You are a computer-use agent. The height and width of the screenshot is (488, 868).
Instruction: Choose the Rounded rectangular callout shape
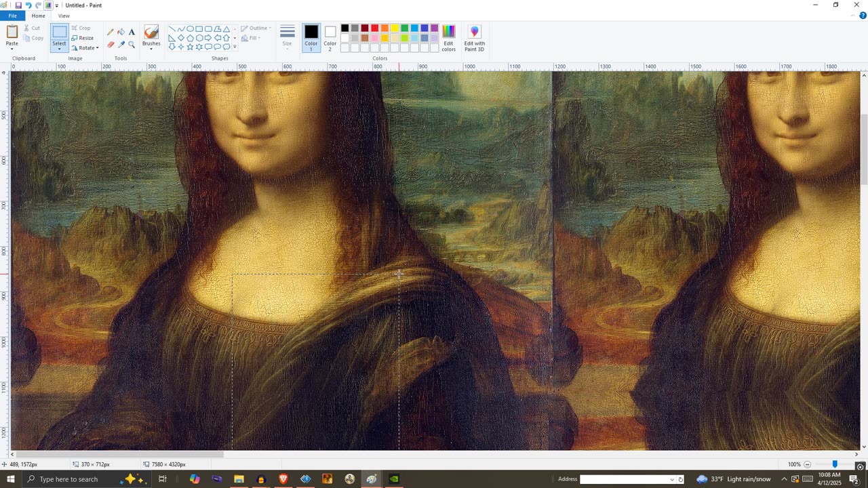(208, 47)
